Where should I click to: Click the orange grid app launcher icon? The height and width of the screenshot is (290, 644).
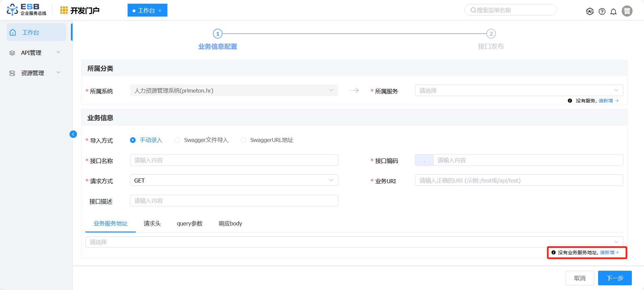64,10
